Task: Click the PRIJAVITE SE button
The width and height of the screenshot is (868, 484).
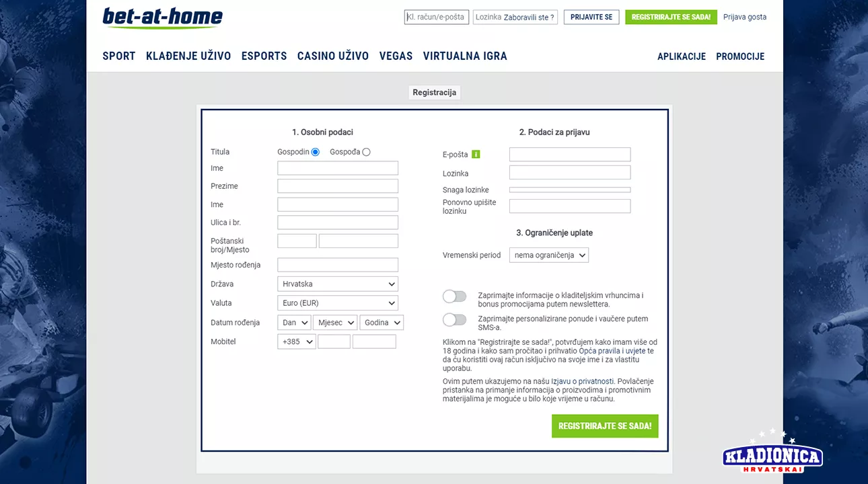Action: click(x=591, y=17)
